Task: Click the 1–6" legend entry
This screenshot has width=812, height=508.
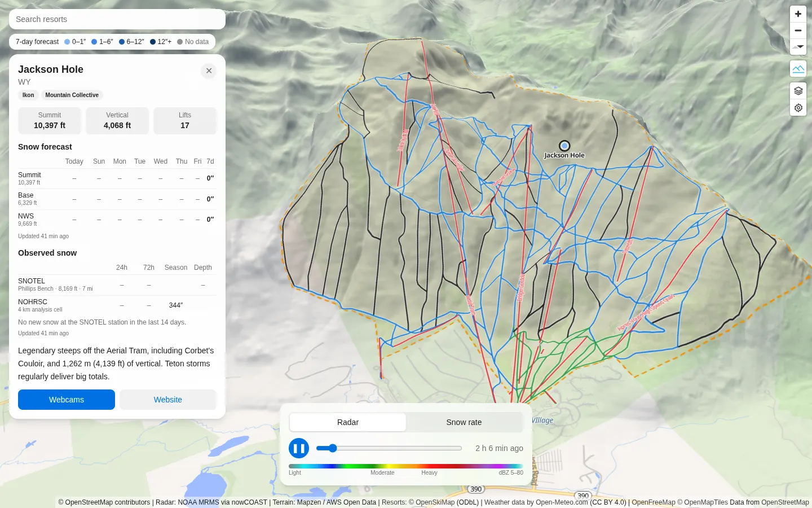Action: click(102, 42)
